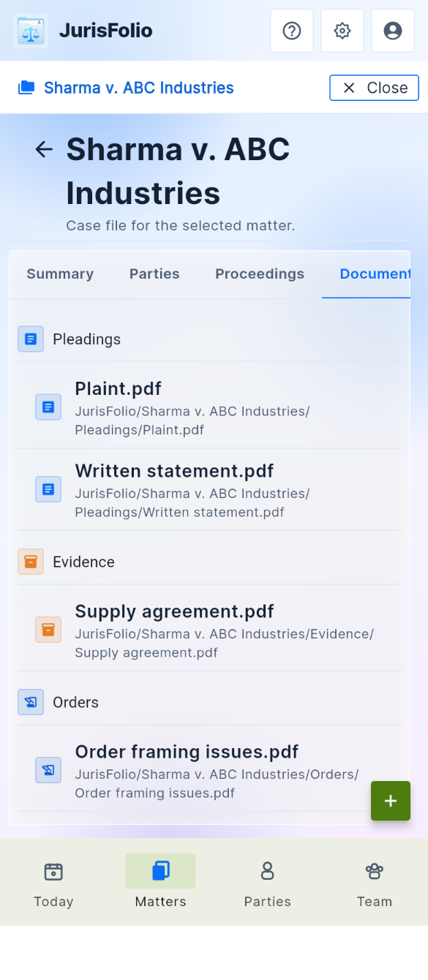
Task: Click the Supply agreement.pdf archive icon
Action: pos(48,630)
